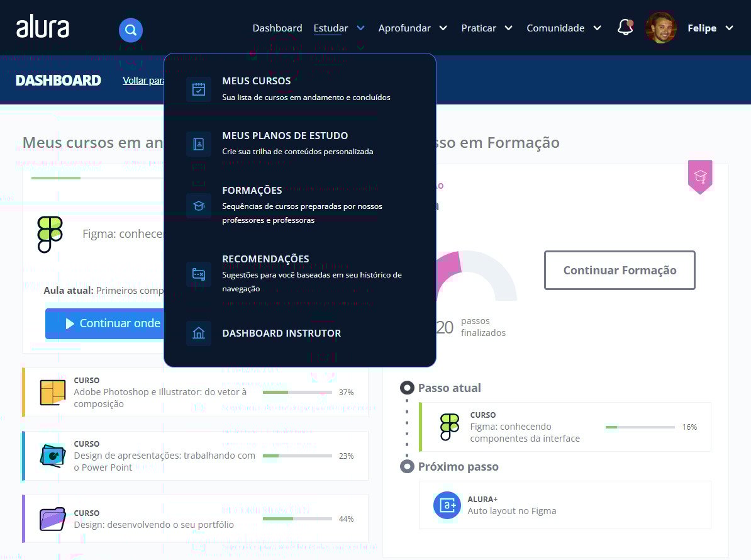Click the Próximo passo step marker

coord(407,466)
